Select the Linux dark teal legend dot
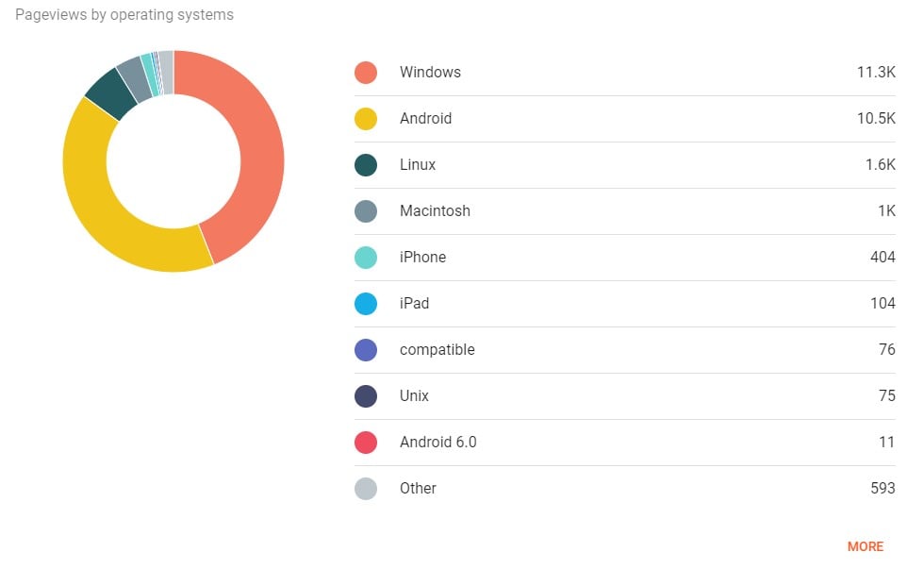Screen dimensions: 924x569 coord(366,165)
